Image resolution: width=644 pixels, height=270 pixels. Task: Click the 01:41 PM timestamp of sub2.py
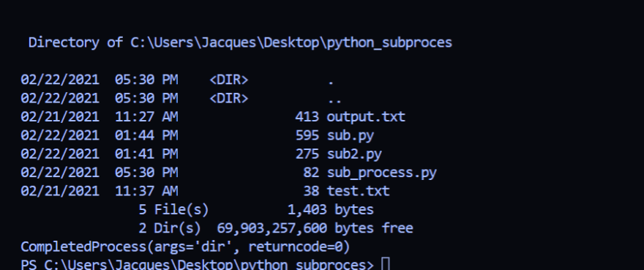(x=146, y=154)
